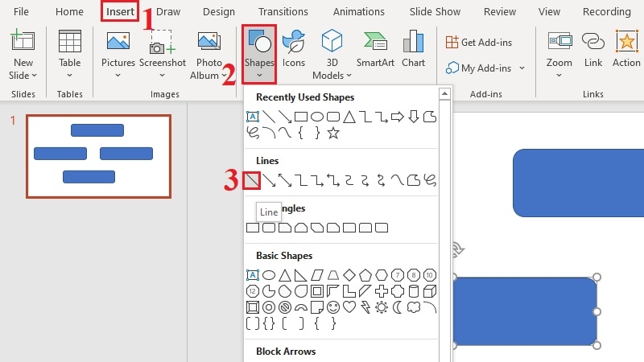This screenshot has width=644, height=362.
Task: Switch to the Recording tab
Action: [x=607, y=11]
